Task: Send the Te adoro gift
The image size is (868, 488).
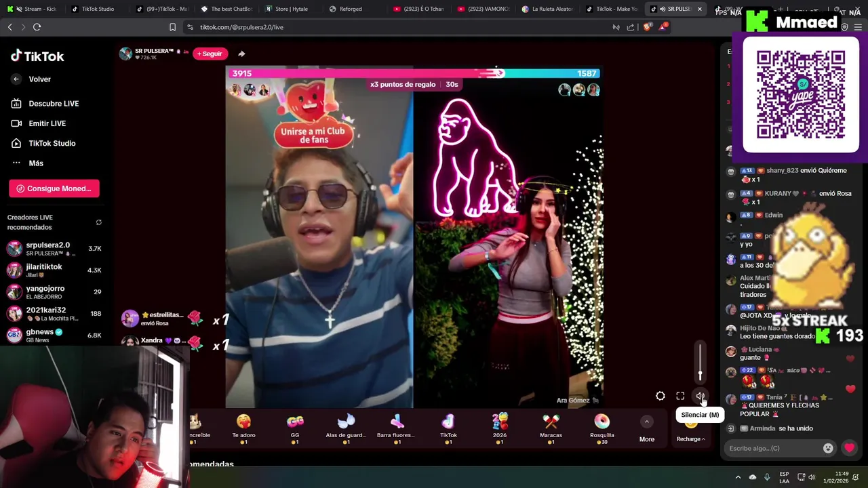Action: tap(243, 428)
